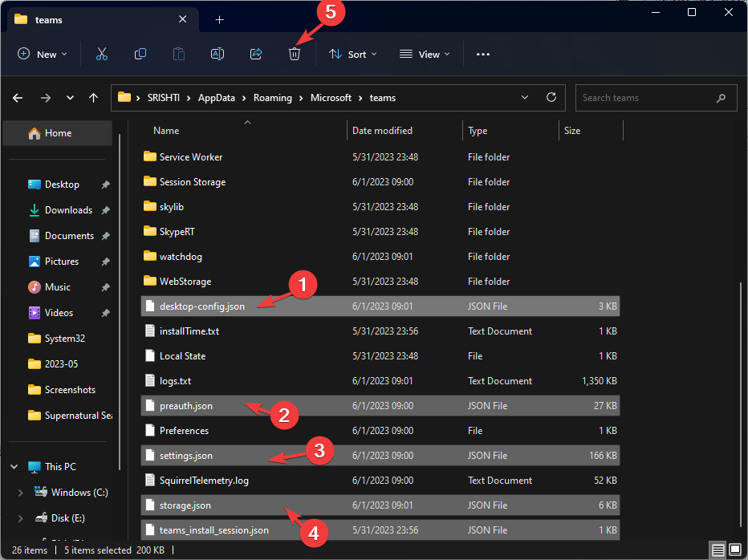This screenshot has height=560, width=748.
Task: Click the Delete trash can icon
Action: coord(295,54)
